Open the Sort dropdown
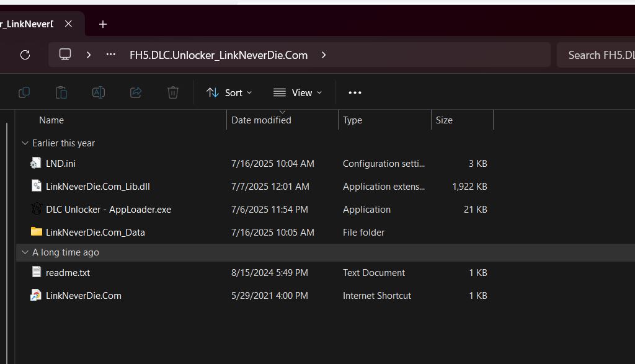 [229, 92]
